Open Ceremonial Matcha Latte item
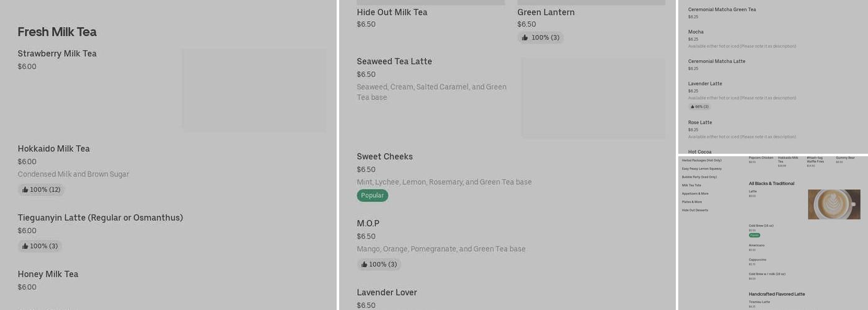The height and width of the screenshot is (310, 868). [x=716, y=61]
